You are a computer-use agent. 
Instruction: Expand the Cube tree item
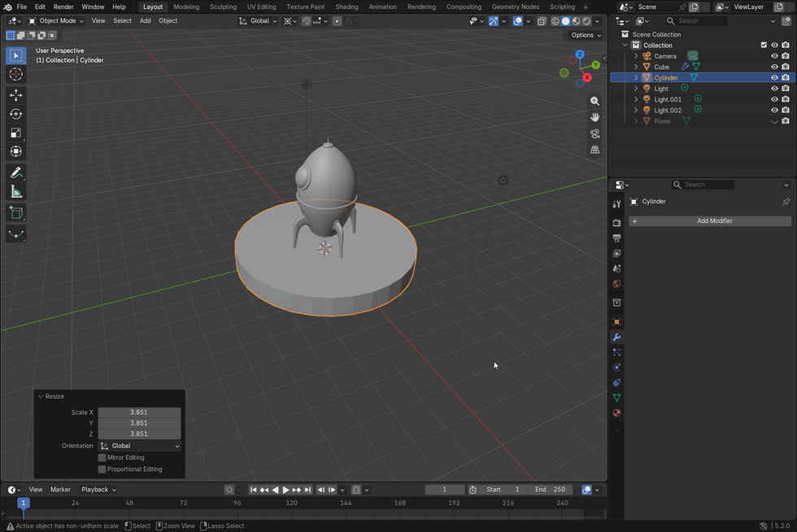(635, 67)
